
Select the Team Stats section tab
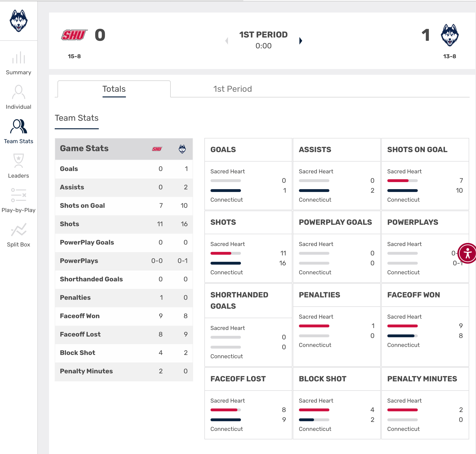click(x=77, y=118)
